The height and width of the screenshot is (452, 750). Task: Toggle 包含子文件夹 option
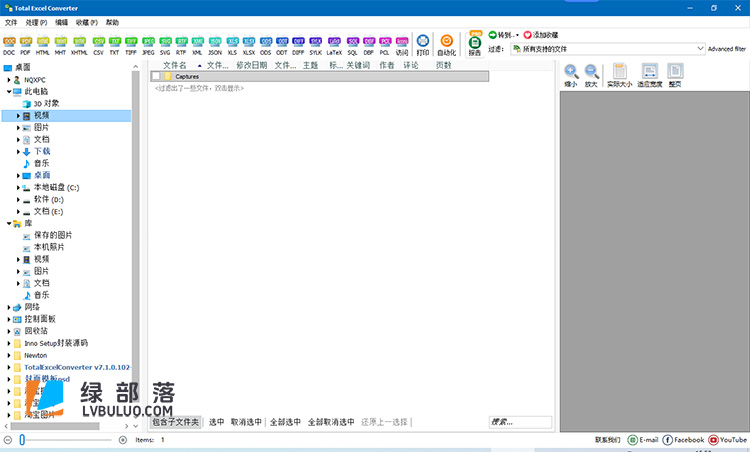(176, 422)
